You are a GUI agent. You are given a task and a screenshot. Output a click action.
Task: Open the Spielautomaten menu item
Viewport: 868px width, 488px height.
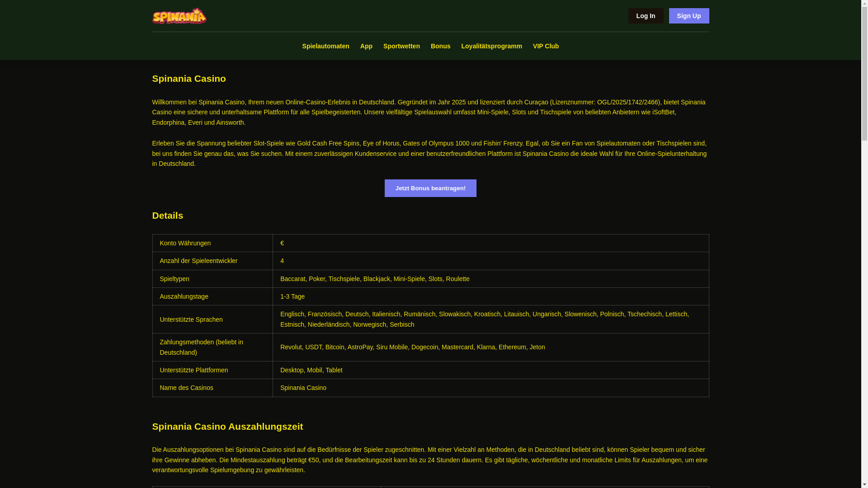pyautogui.click(x=325, y=46)
